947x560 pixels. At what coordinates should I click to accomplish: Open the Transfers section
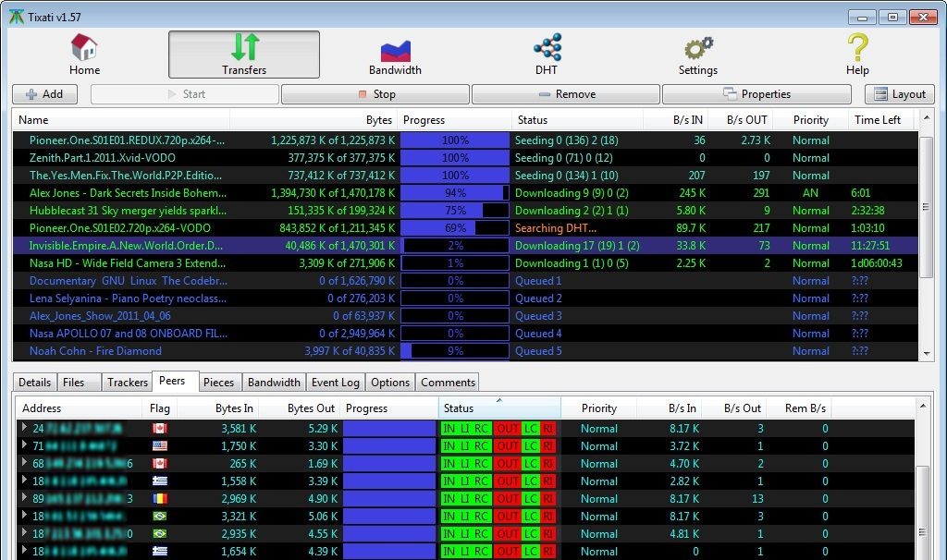pos(244,55)
